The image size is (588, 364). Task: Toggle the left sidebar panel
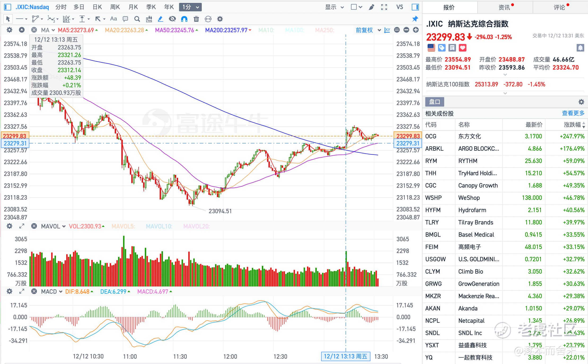(8, 7)
